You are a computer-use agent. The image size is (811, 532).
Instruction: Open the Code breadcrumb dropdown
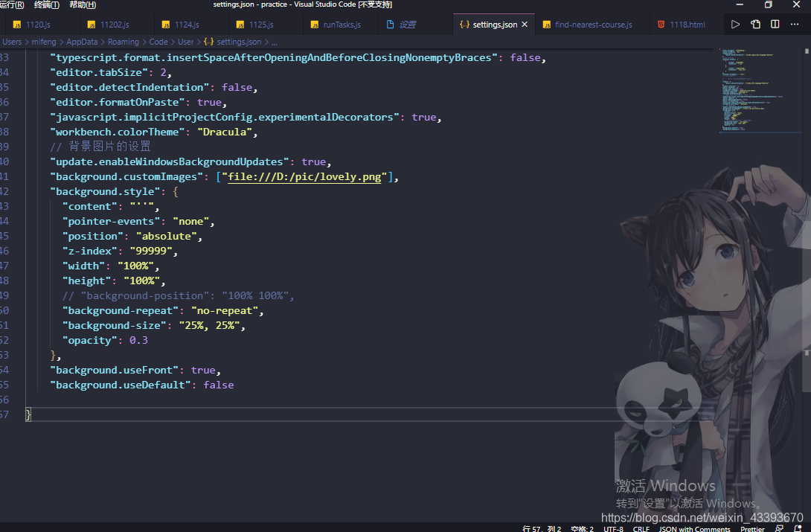158,42
